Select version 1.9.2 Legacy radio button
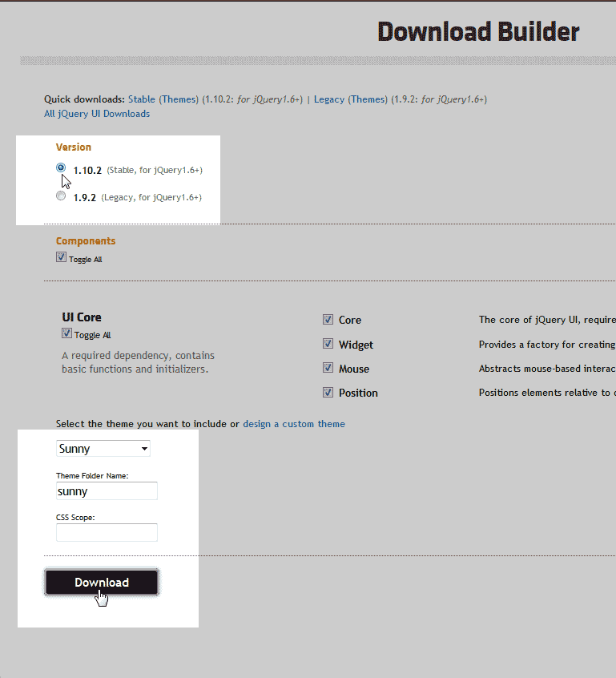Image resolution: width=616 pixels, height=678 pixels. (61, 196)
